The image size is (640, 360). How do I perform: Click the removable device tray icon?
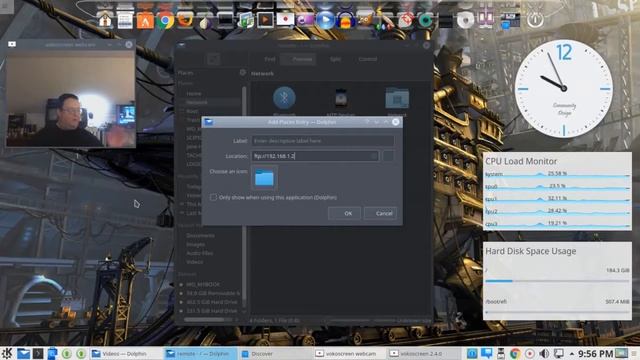(x=501, y=353)
